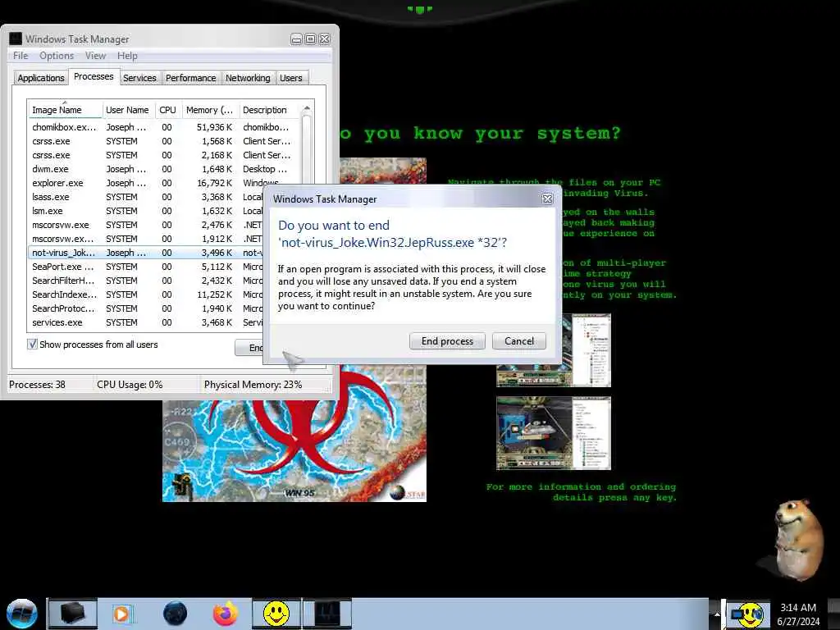Select the SearchFilterH... process row
840x630 pixels.
[144, 281]
